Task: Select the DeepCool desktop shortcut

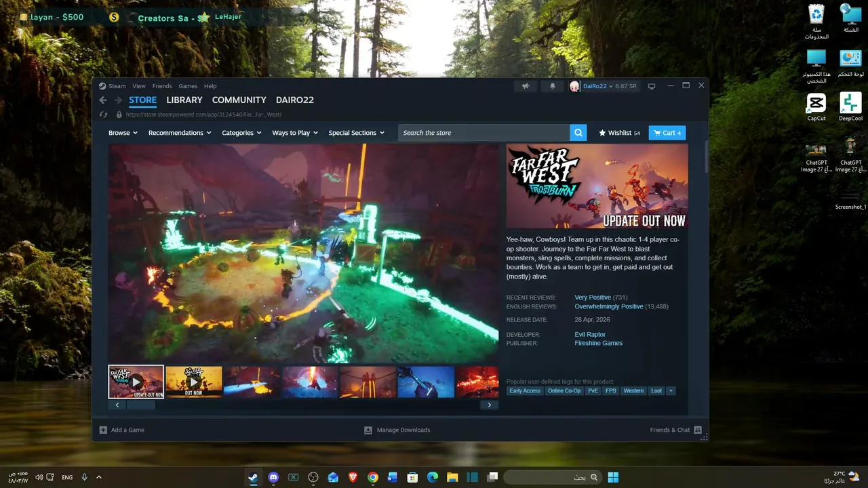Action: tap(850, 107)
